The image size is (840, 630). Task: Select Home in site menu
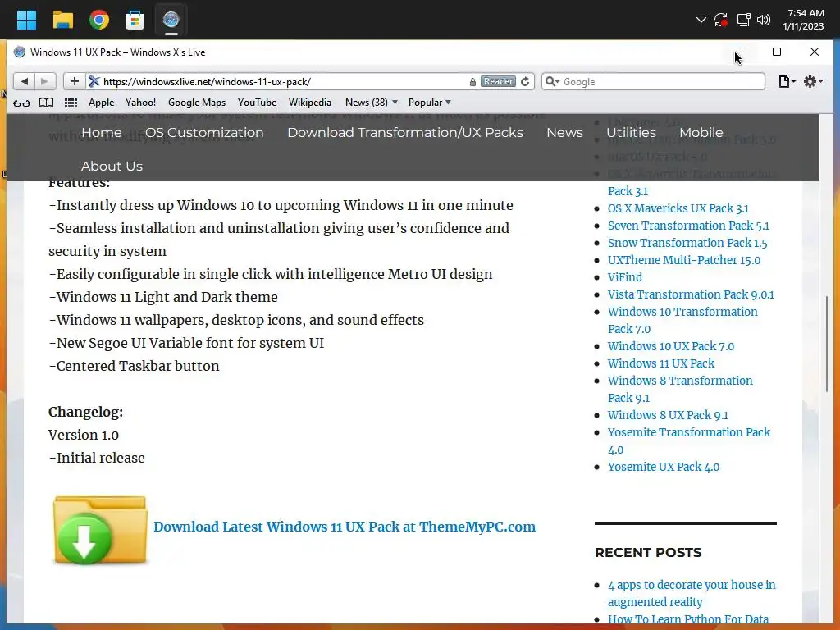(x=101, y=132)
